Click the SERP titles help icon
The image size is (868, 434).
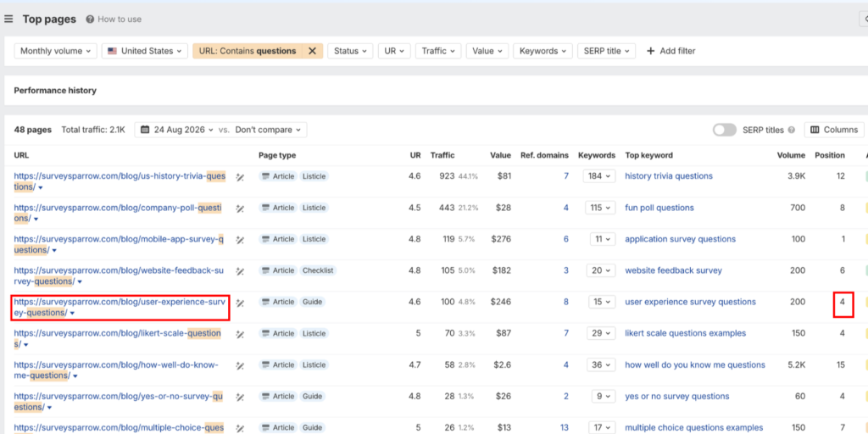pos(792,130)
